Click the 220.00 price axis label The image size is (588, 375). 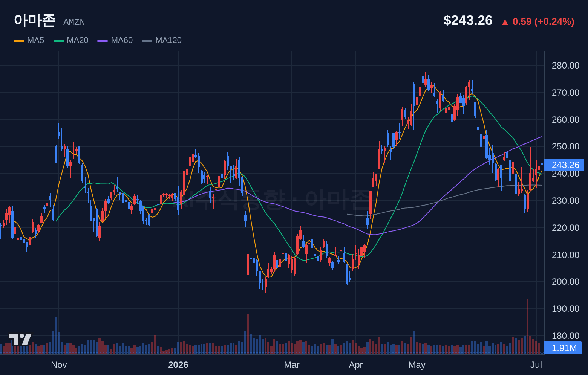pyautogui.click(x=565, y=228)
